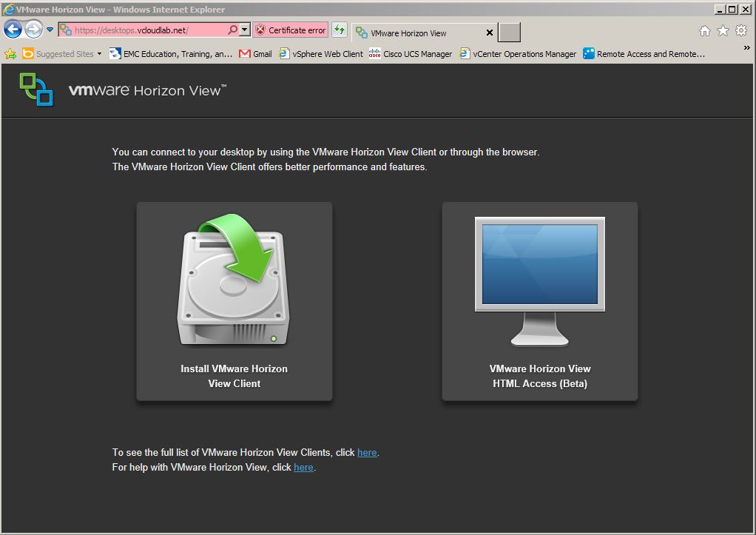The image size is (756, 535).
Task: Expand favorites bar overflow chevron
Action: click(x=747, y=48)
